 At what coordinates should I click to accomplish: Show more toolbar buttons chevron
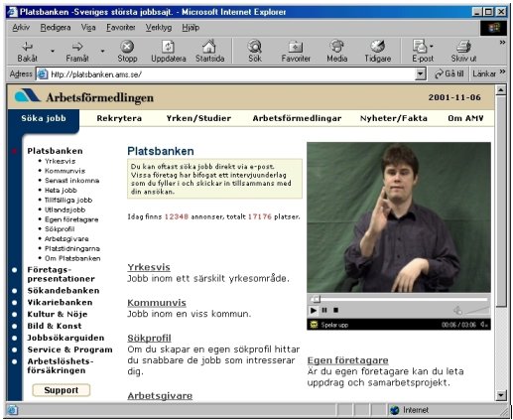[502, 43]
